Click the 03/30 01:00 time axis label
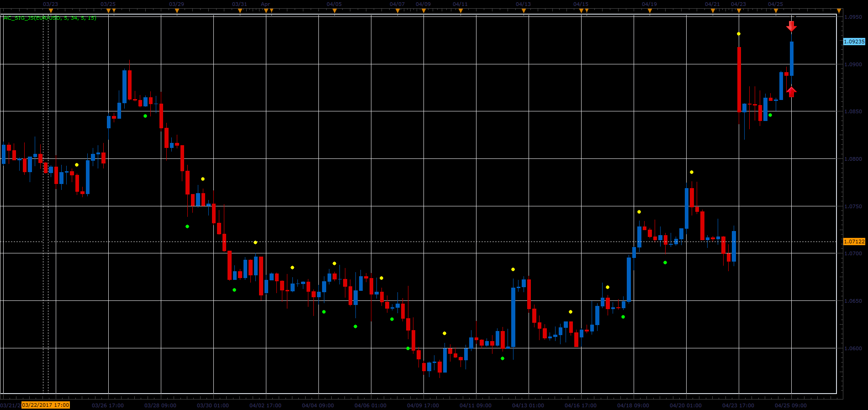Screen dimensions: 868x410 coord(213,405)
